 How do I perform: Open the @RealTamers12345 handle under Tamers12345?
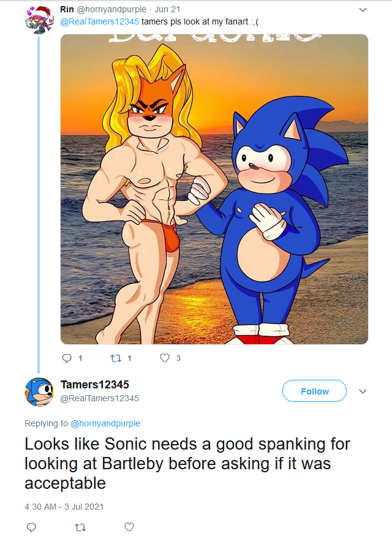point(99,398)
